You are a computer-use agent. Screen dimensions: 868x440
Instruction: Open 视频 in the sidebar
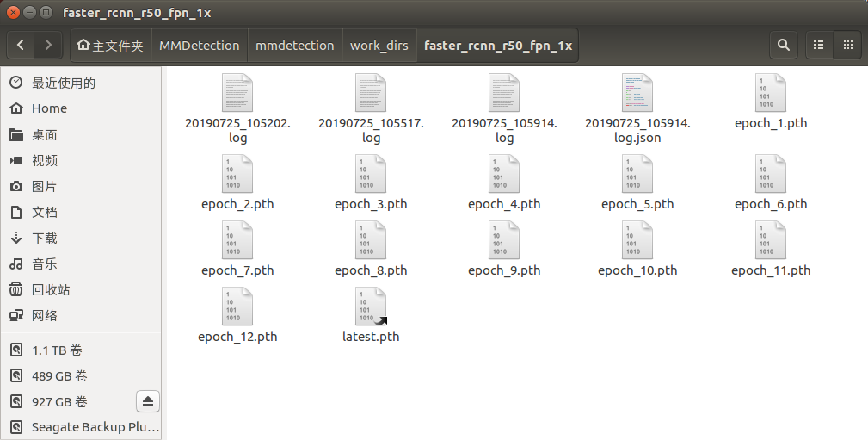pos(81,161)
